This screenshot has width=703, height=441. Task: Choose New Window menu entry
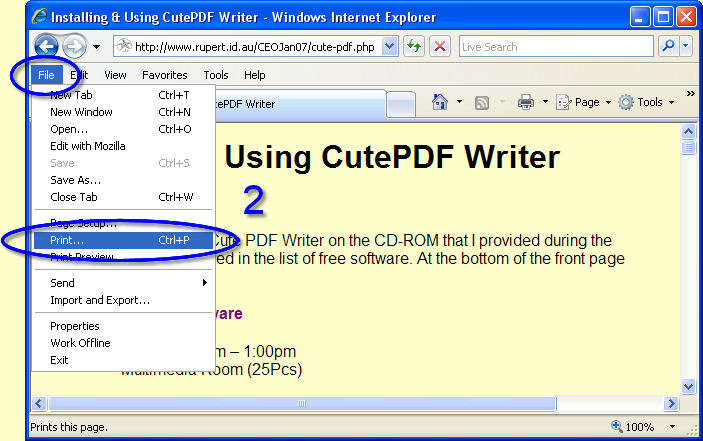point(122,112)
